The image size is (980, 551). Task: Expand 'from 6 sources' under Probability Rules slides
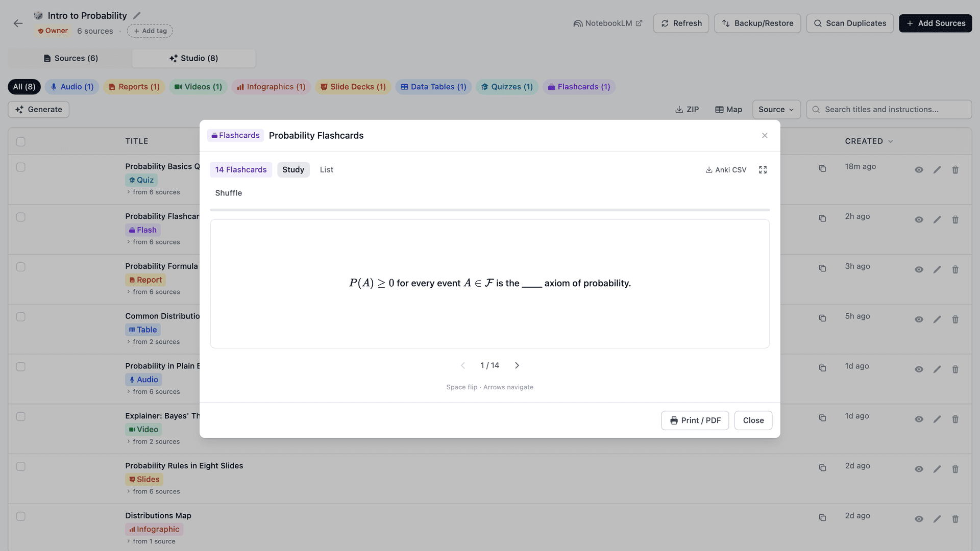[x=154, y=492]
